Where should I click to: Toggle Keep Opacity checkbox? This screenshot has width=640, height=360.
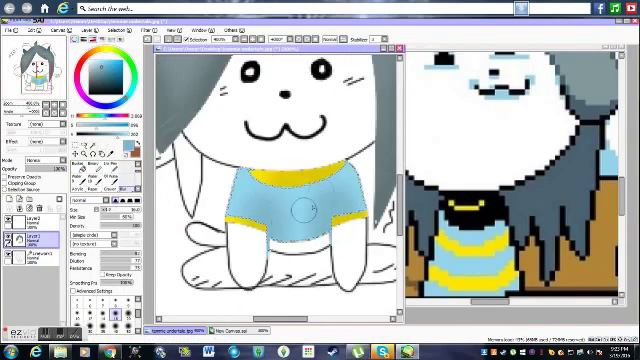coord(102,275)
